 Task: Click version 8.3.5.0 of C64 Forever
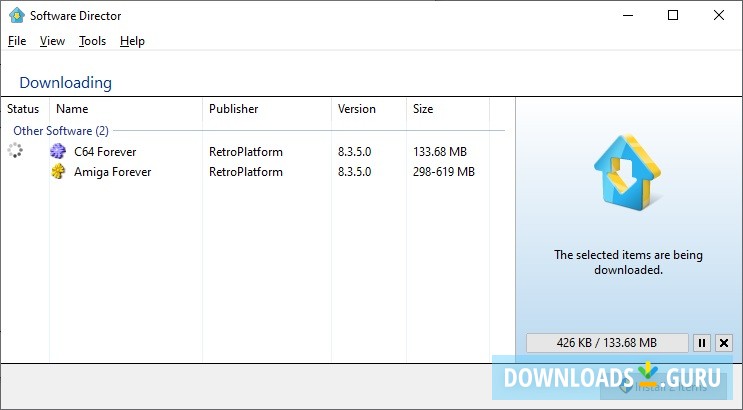(354, 152)
